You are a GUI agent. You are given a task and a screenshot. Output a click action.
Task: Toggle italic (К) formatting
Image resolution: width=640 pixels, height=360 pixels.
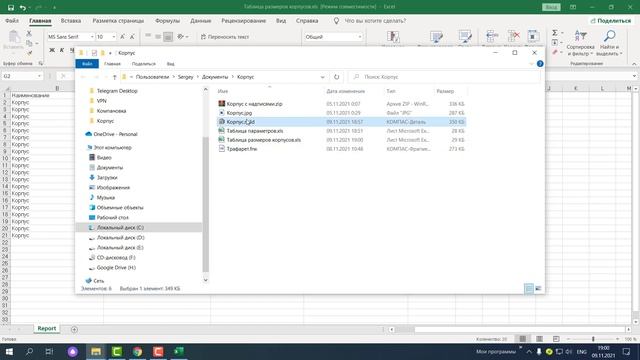[62, 50]
